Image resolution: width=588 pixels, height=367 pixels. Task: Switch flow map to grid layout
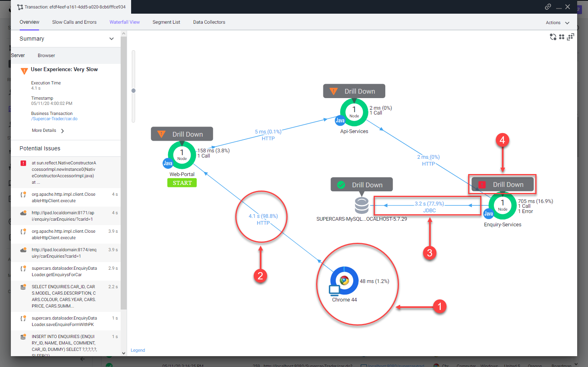pyautogui.click(x=562, y=37)
